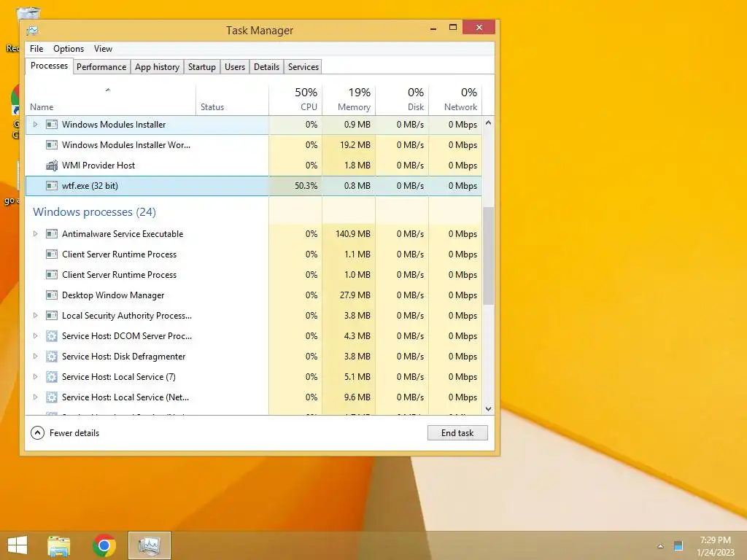Expand Service Host: Local Service (7) group

tap(35, 377)
